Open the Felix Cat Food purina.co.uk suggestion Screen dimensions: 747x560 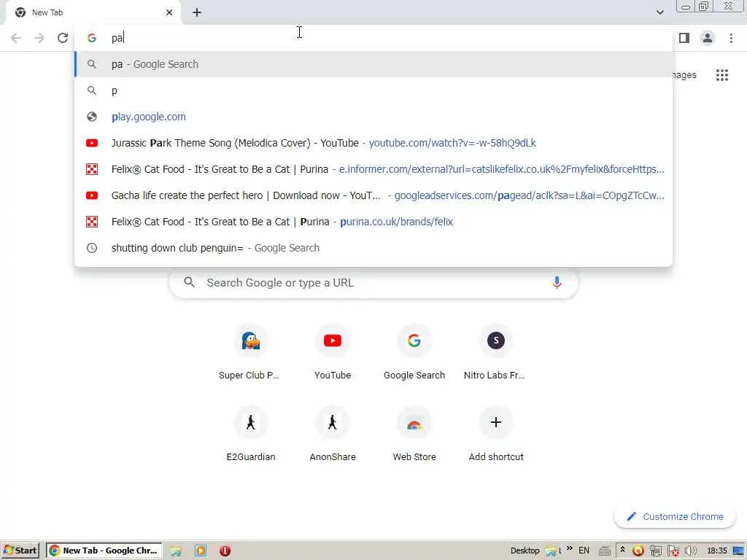coord(373,222)
